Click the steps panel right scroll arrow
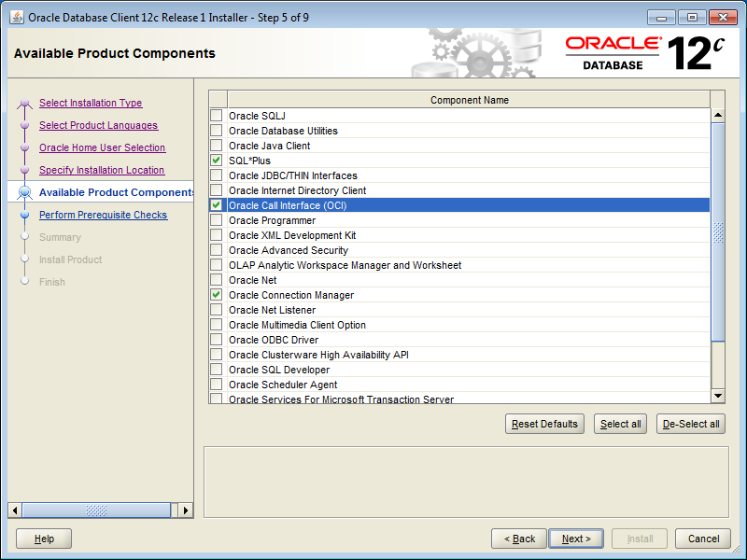The height and width of the screenshot is (560, 747). click(x=186, y=511)
